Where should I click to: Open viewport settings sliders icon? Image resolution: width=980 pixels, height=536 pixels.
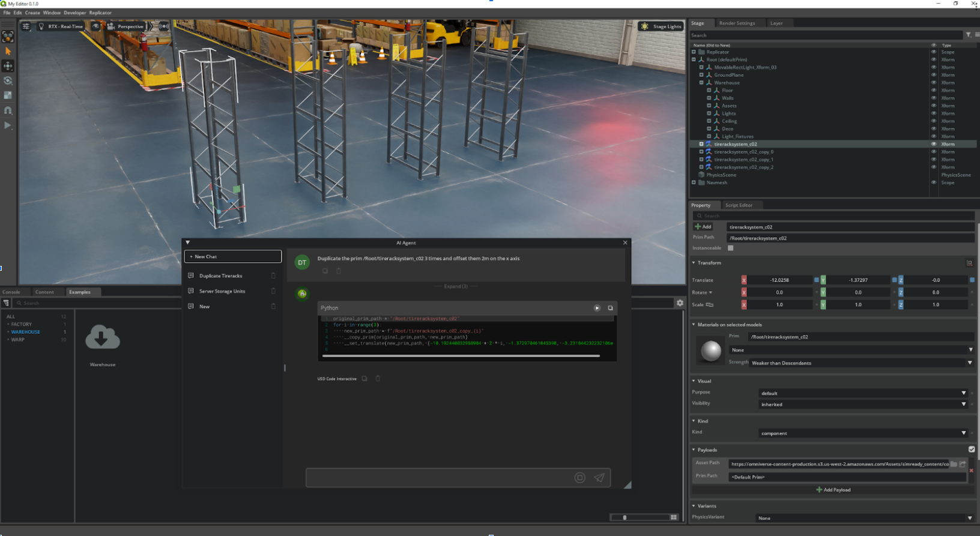pos(26,26)
